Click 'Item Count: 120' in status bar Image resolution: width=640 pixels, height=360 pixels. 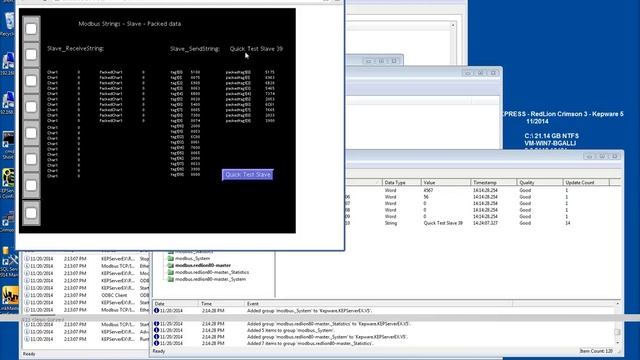point(596,351)
